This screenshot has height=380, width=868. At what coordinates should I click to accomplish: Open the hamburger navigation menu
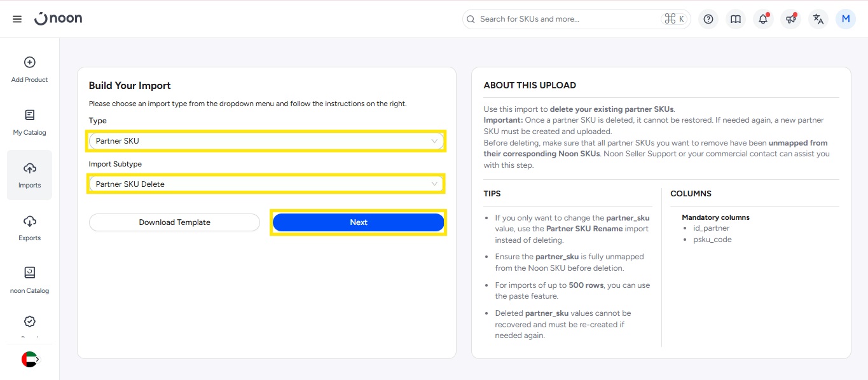pyautogui.click(x=17, y=19)
